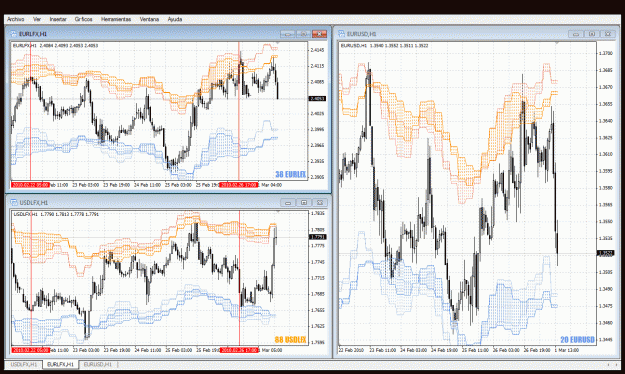
Task: Click the current price tag on EURUSD price scale
Action: pyautogui.click(x=605, y=253)
